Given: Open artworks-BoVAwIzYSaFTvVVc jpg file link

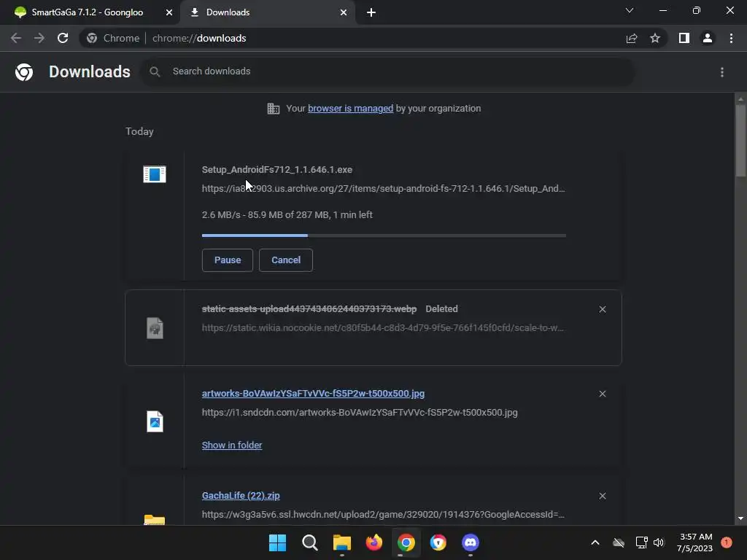Looking at the screenshot, I should [x=313, y=394].
